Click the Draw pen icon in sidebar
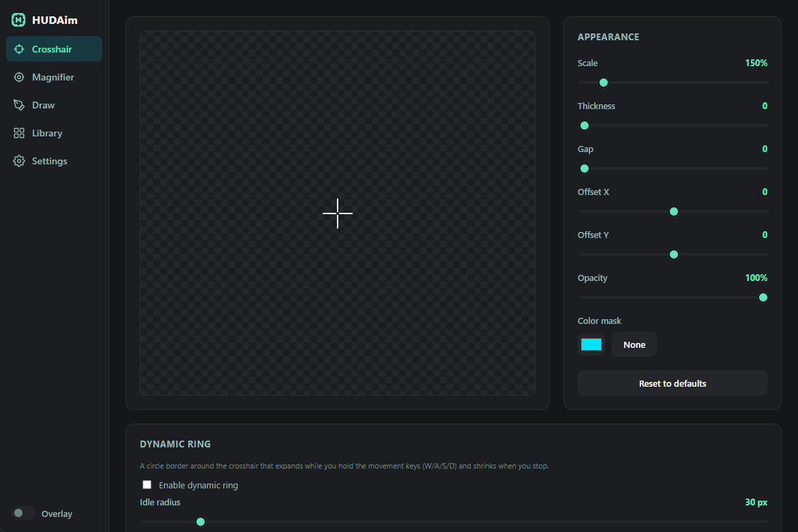798x532 pixels. tap(19, 105)
